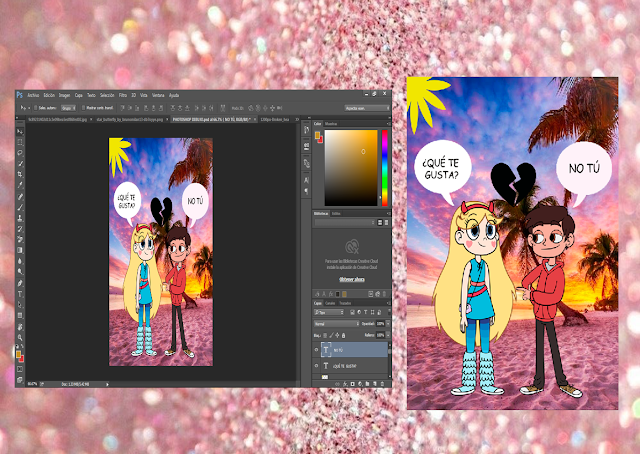The width and height of the screenshot is (640, 454).
Task: Select the Move tool in the toolbox
Action: pos(20,131)
